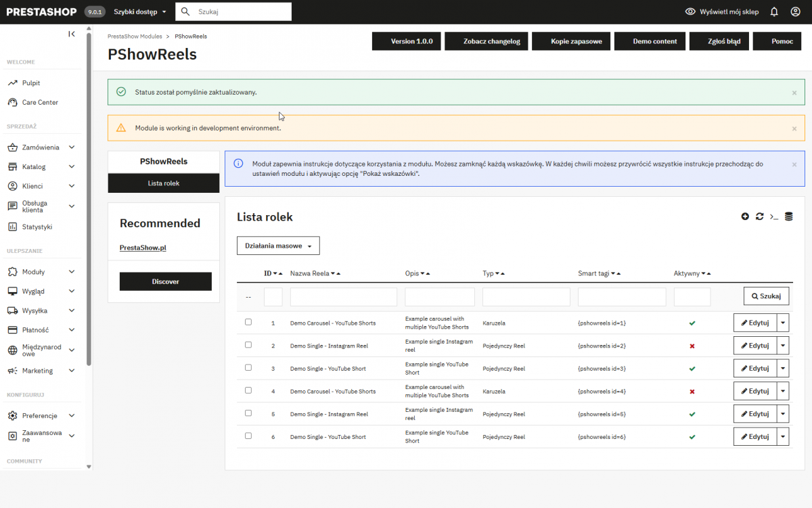This screenshot has width=812, height=508.
Task: Toggle active status of reel ID 4
Action: [692, 391]
